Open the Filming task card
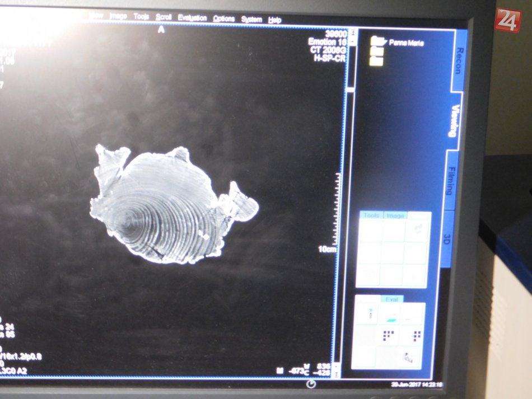The height and width of the screenshot is (399, 532). [x=451, y=180]
